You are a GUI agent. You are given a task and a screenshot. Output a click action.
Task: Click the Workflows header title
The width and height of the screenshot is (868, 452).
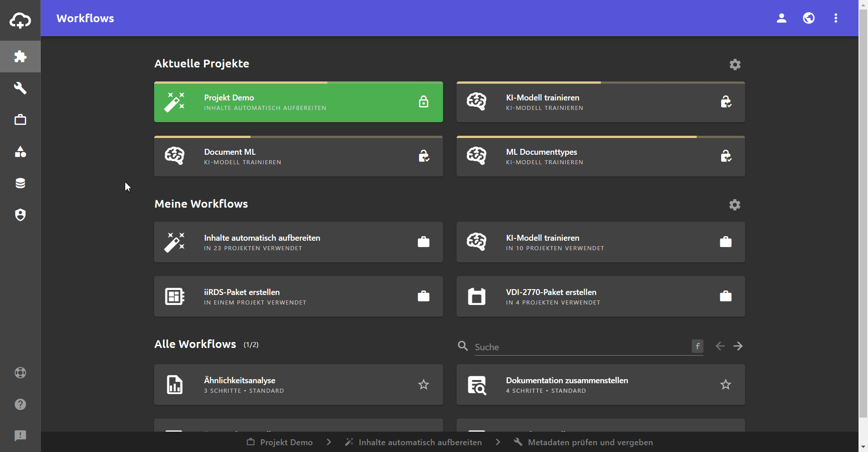(x=85, y=19)
